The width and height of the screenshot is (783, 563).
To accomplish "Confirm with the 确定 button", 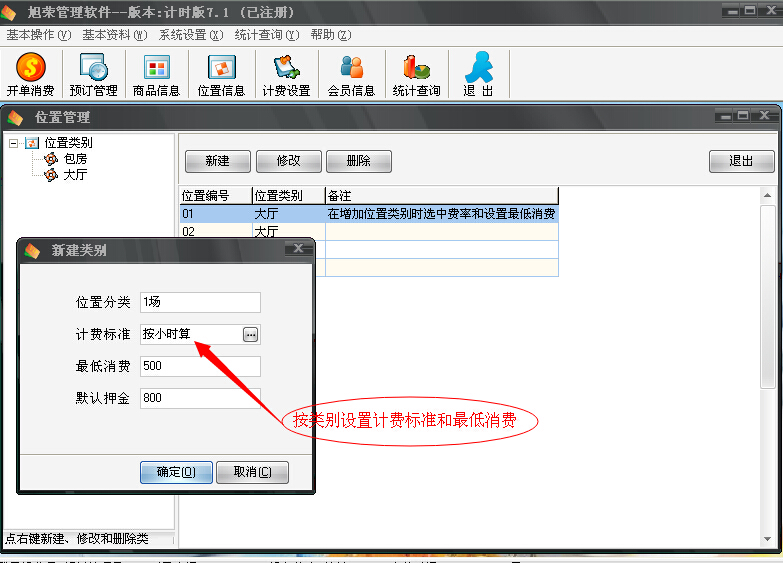I will 176,472.
